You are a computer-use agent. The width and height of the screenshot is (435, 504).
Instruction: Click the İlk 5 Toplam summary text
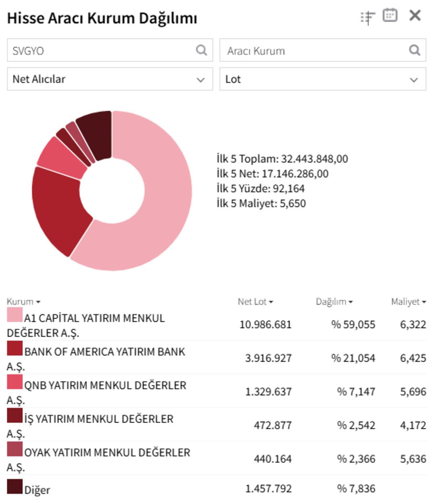282,159
